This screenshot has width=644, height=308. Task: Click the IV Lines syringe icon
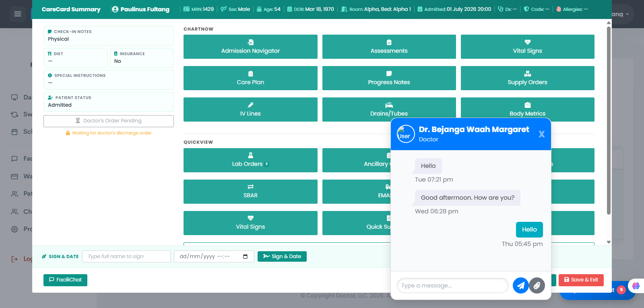[250, 105]
